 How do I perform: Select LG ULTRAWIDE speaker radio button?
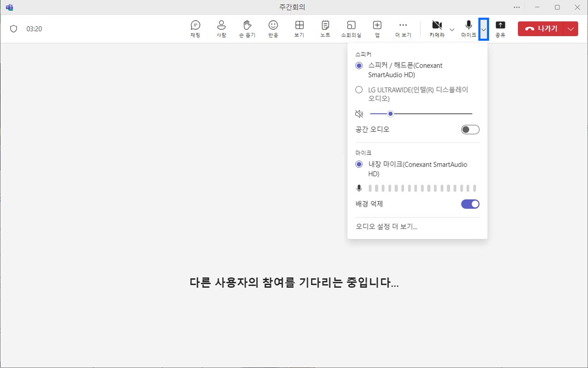pyautogui.click(x=359, y=90)
